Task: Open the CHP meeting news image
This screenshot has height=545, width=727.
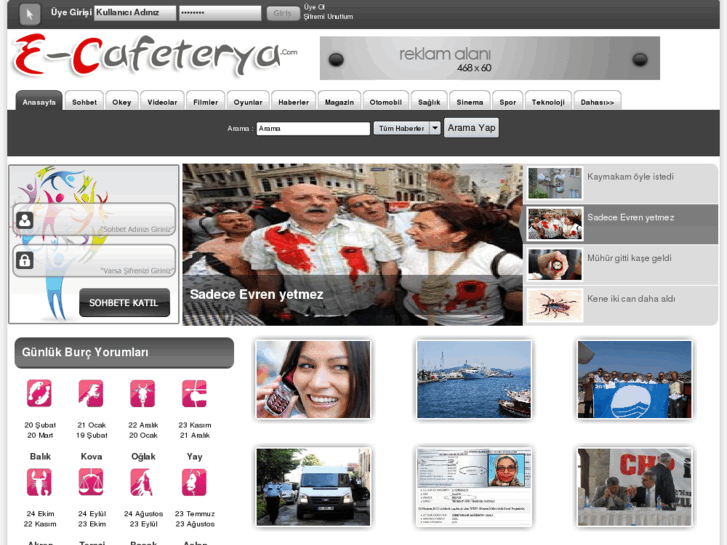Action: tap(635, 487)
